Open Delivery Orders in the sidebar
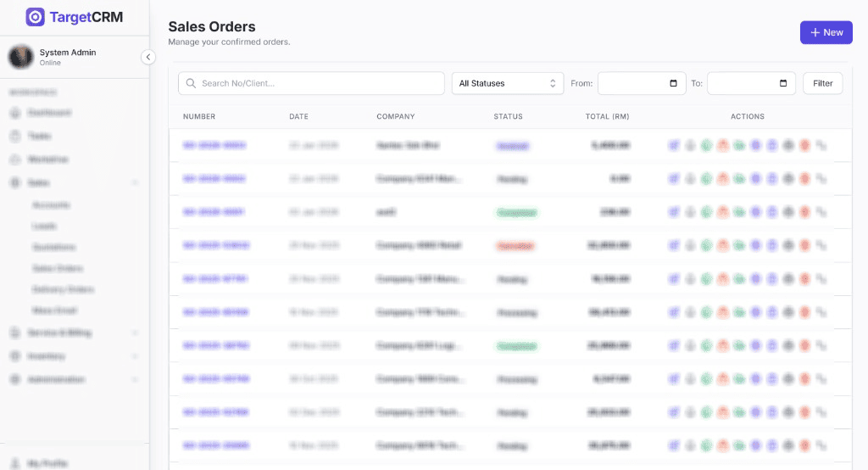The image size is (868, 470). click(63, 290)
